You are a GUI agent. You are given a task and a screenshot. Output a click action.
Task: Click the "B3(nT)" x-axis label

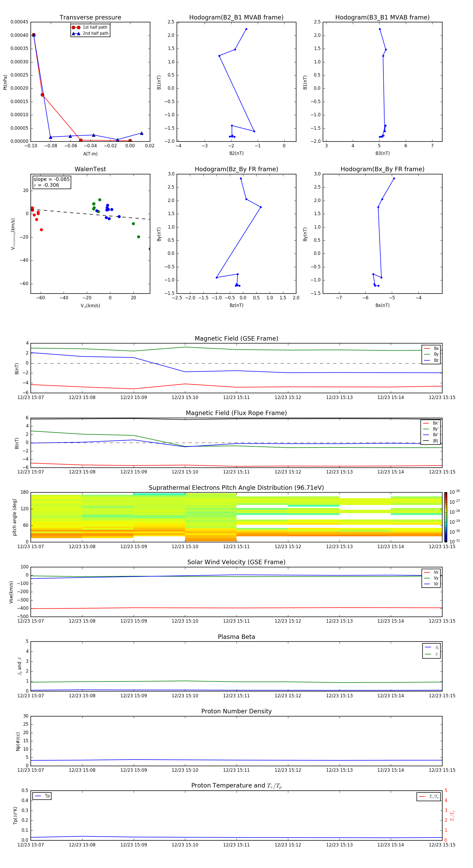(382, 153)
